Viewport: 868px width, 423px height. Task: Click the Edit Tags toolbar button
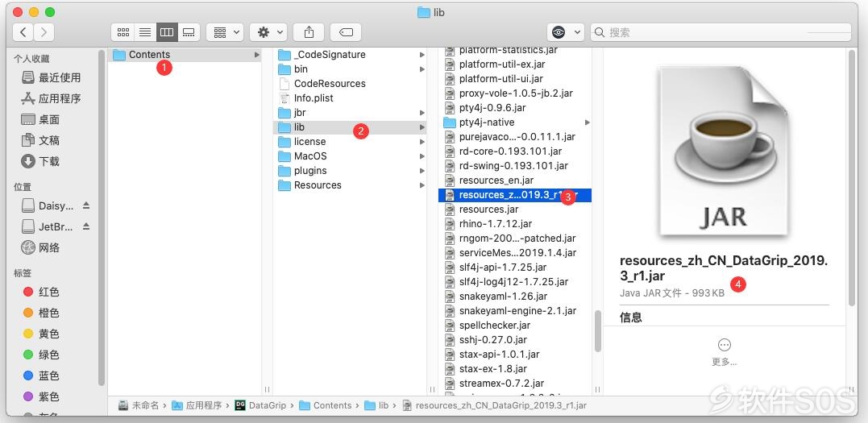pos(346,32)
